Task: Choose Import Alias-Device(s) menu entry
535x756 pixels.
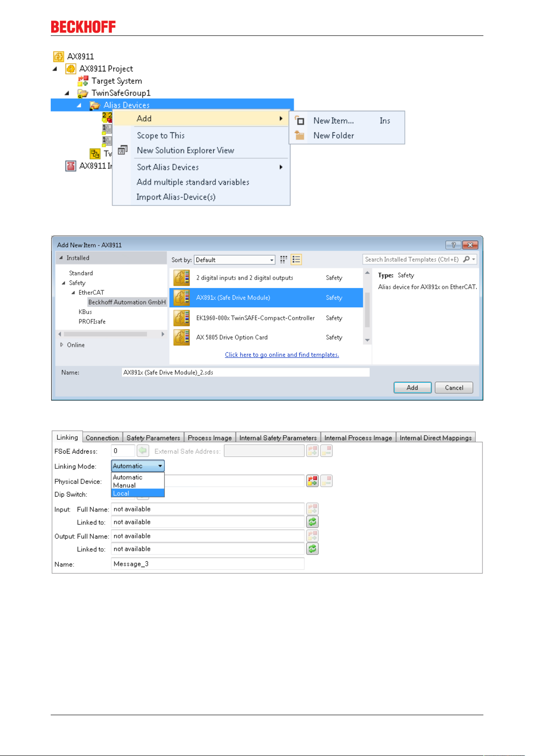Action: (175, 197)
